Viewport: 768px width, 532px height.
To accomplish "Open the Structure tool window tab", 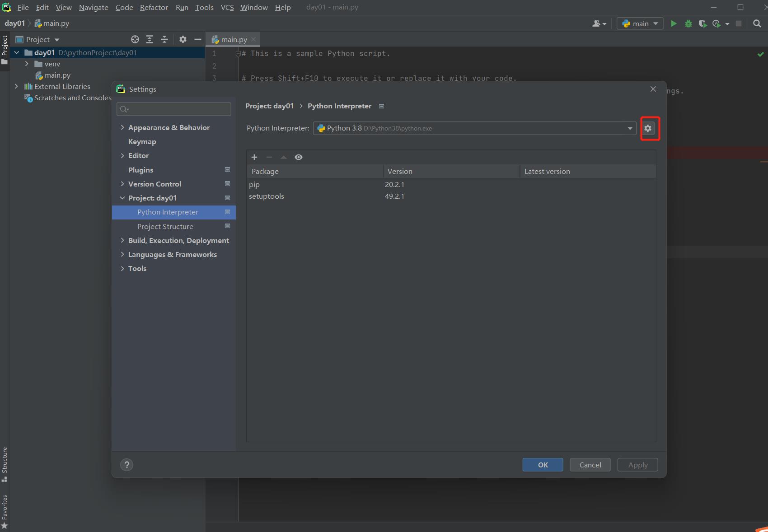I will [x=5, y=464].
